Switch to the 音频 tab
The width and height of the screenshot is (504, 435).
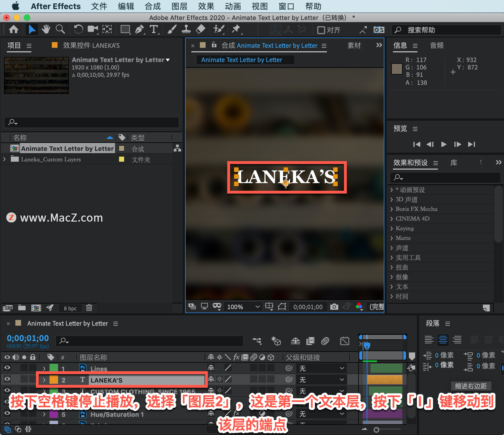point(437,45)
